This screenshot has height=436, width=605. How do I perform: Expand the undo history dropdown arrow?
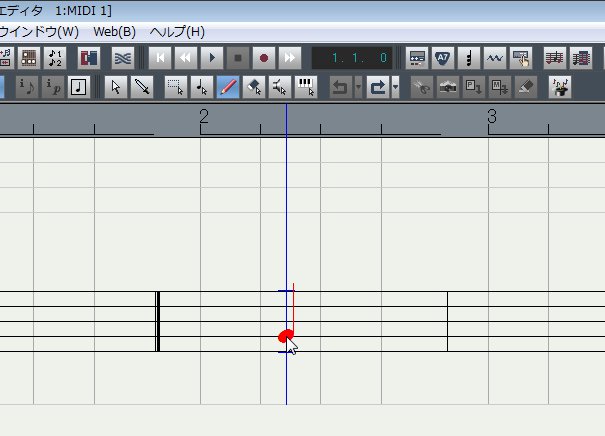click(x=357, y=87)
